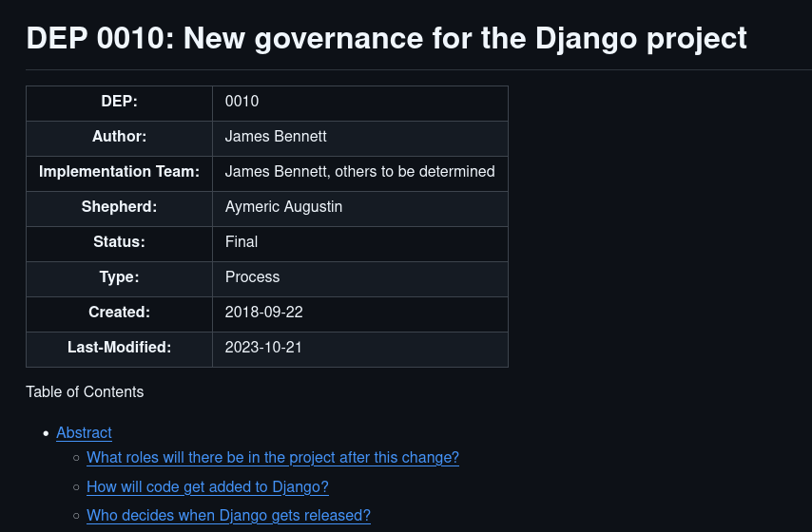Click the 'Last-Modified:' header cell
Viewport: 812px width, 532px height.
[119, 348]
